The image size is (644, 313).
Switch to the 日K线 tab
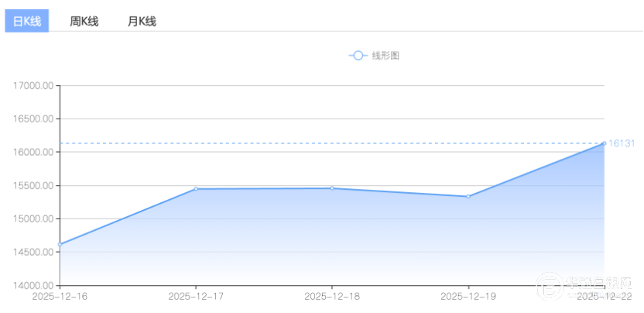pyautogui.click(x=27, y=21)
